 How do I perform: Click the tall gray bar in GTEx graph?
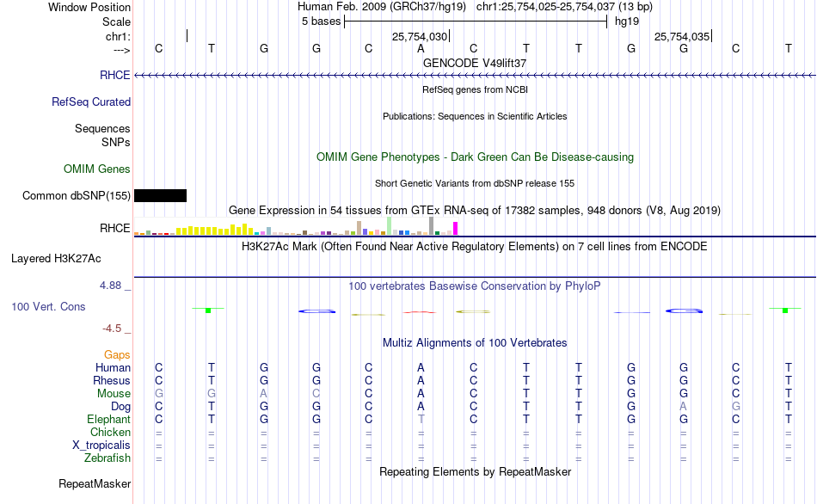click(x=432, y=225)
